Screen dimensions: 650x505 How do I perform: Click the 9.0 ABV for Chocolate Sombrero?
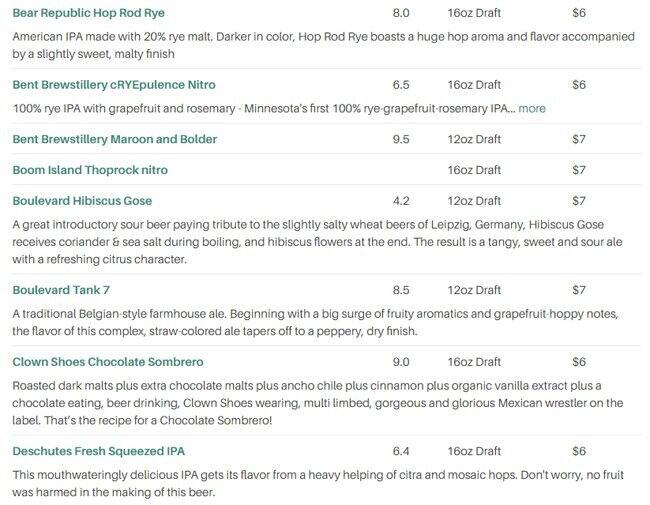[401, 361]
